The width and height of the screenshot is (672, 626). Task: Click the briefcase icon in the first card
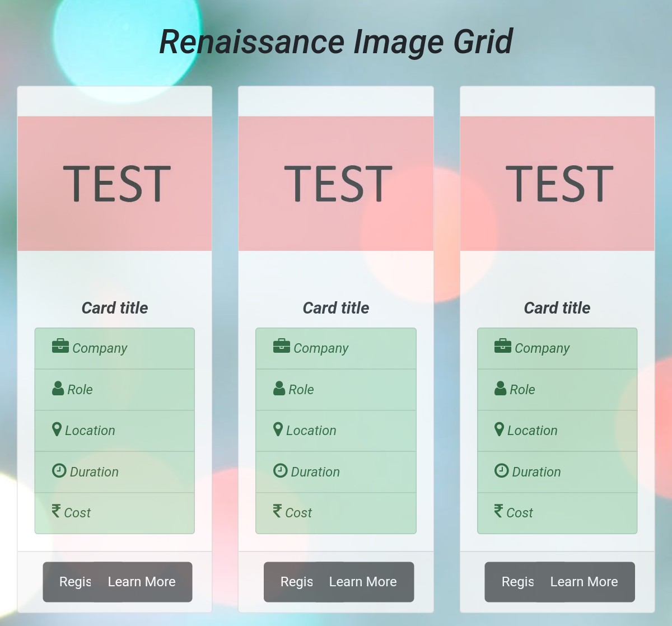tap(60, 346)
